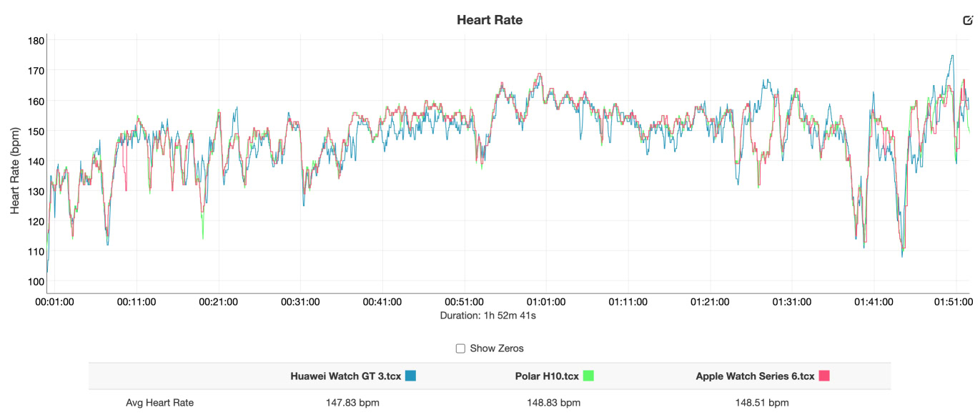Click the 00:41:00 time axis label
This screenshot has width=980, height=420.
pos(382,302)
